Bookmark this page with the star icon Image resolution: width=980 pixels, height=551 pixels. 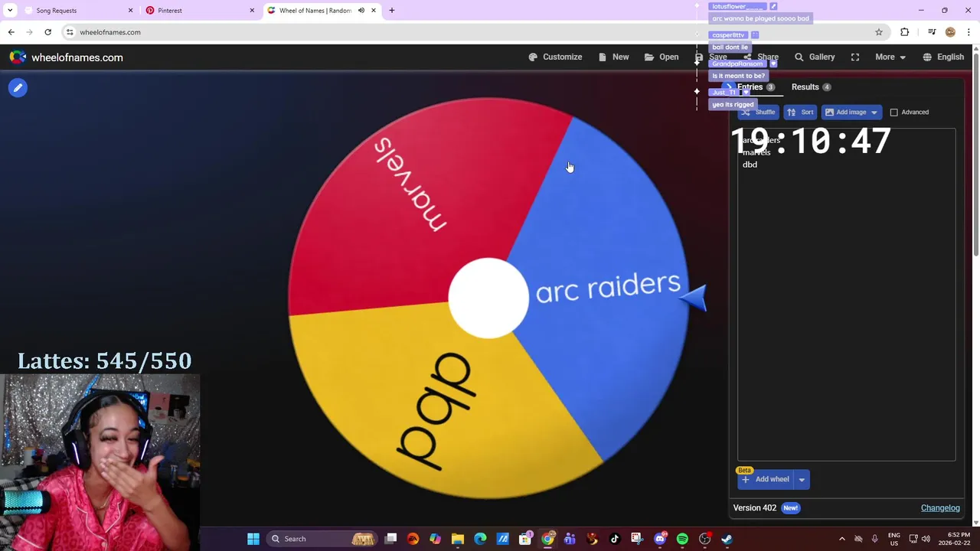(x=879, y=32)
